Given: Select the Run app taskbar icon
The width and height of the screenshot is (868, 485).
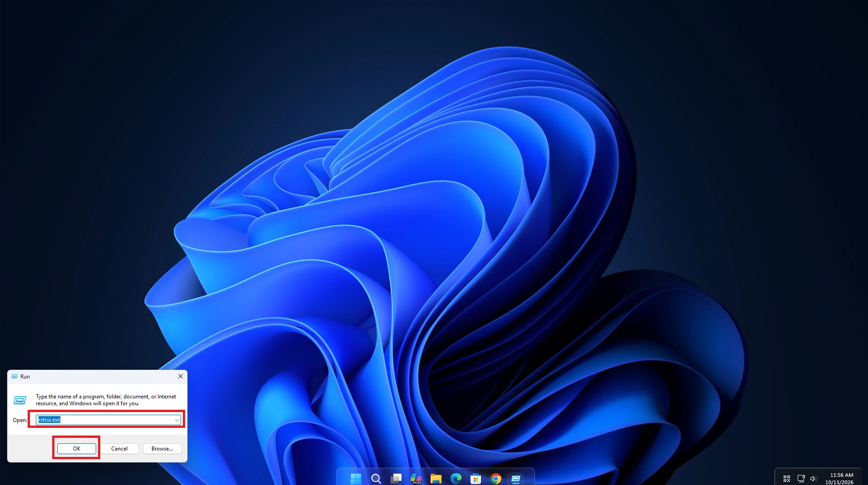Looking at the screenshot, I should coord(516,478).
